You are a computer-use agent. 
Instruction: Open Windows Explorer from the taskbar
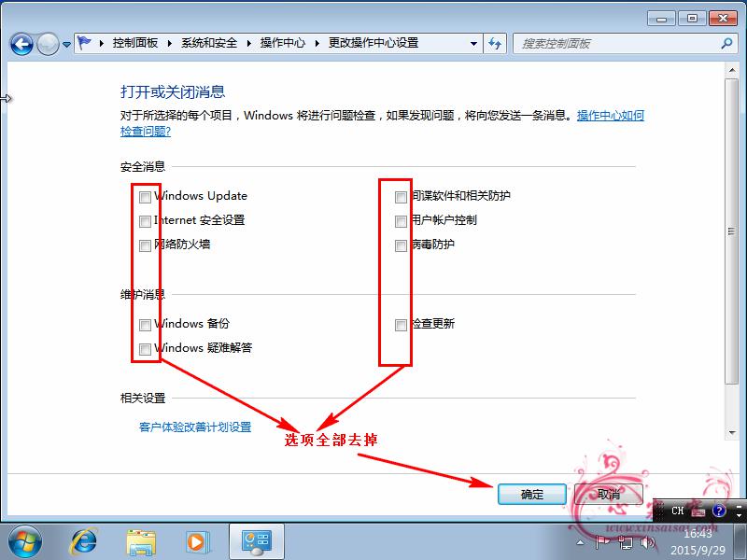tap(141, 542)
